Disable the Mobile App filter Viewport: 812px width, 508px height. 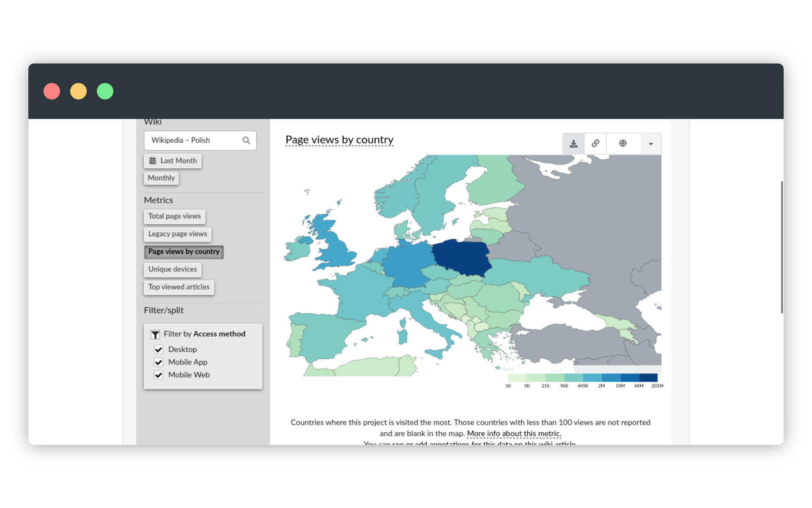pos(158,362)
